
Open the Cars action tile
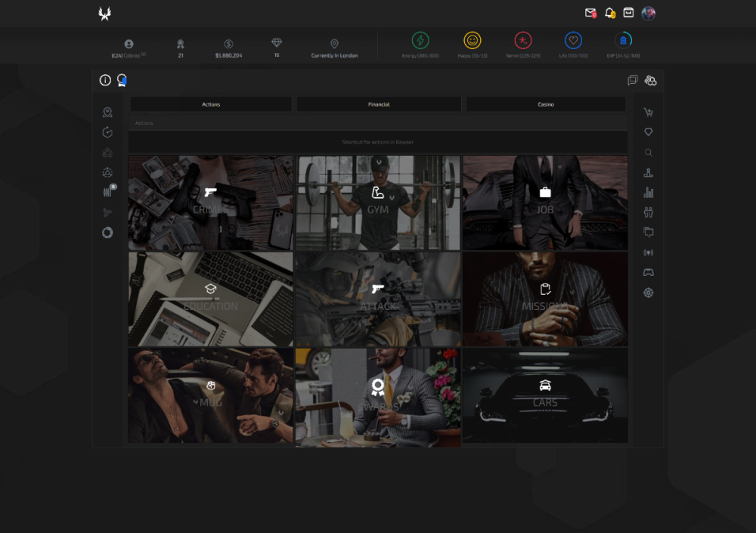545,395
